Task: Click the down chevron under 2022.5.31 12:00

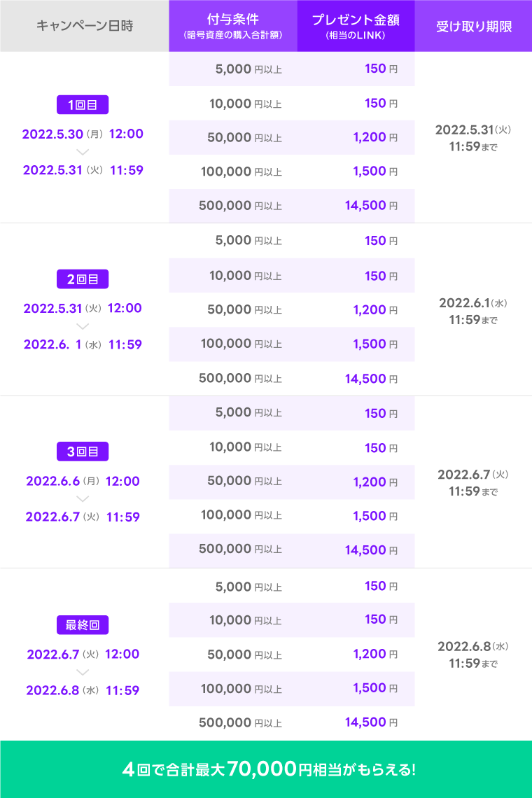Action: point(83,326)
